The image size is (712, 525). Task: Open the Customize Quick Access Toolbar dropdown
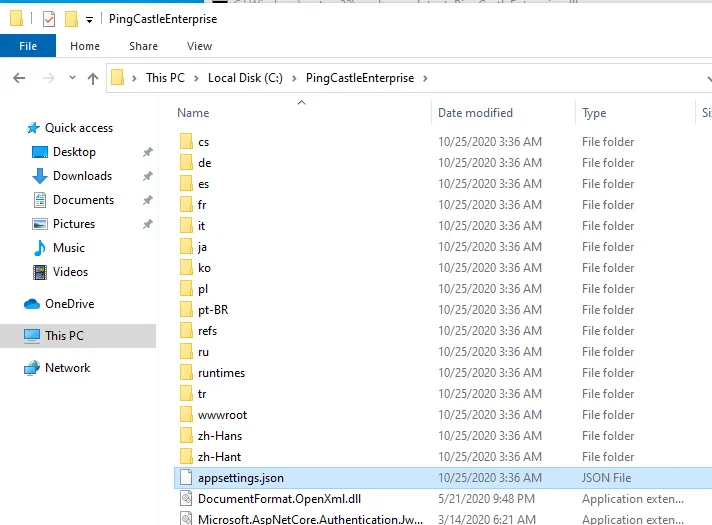coord(89,20)
